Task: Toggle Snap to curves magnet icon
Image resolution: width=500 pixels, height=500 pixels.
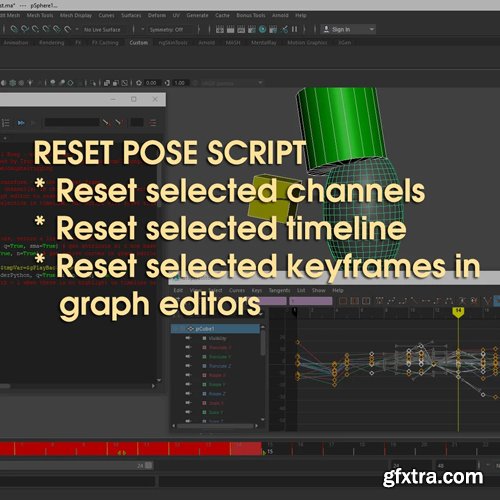Action: 25,29
